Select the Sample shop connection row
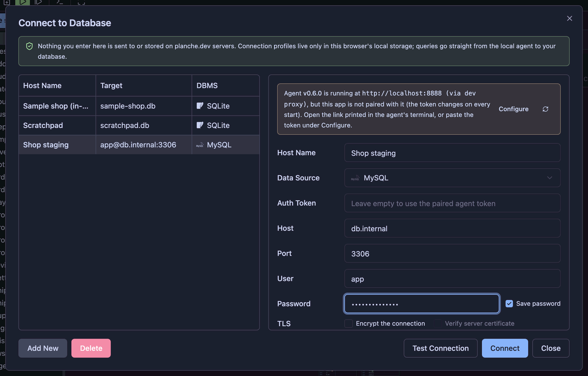This screenshot has width=588, height=376. pos(139,106)
